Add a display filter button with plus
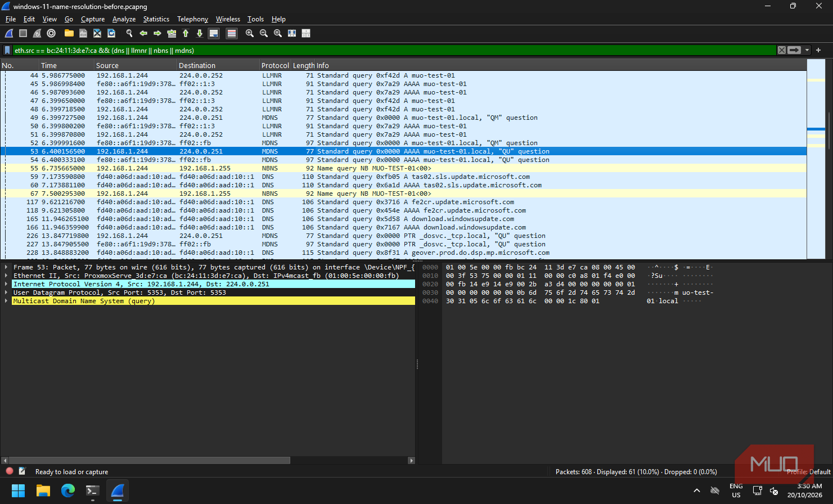This screenshot has width=833, height=504. pyautogui.click(x=818, y=50)
